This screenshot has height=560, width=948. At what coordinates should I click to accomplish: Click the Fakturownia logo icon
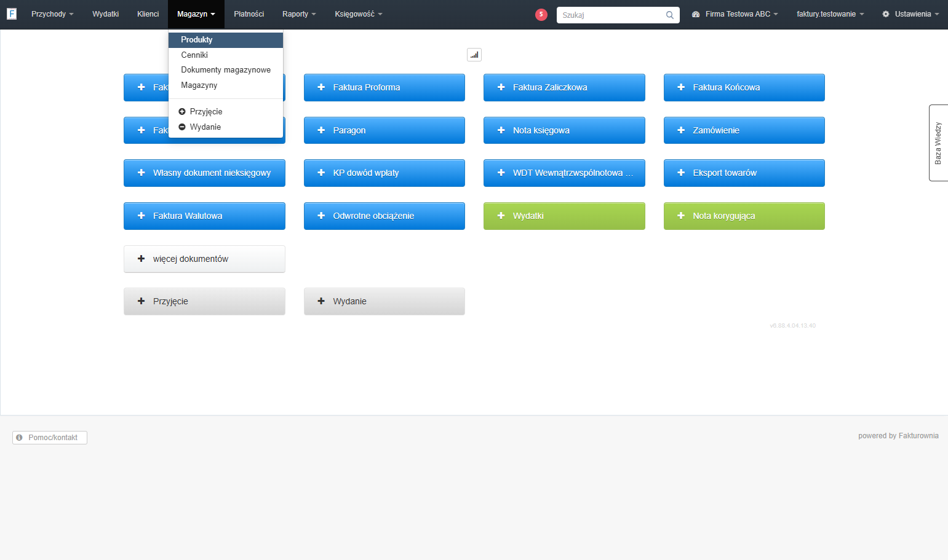click(x=11, y=14)
